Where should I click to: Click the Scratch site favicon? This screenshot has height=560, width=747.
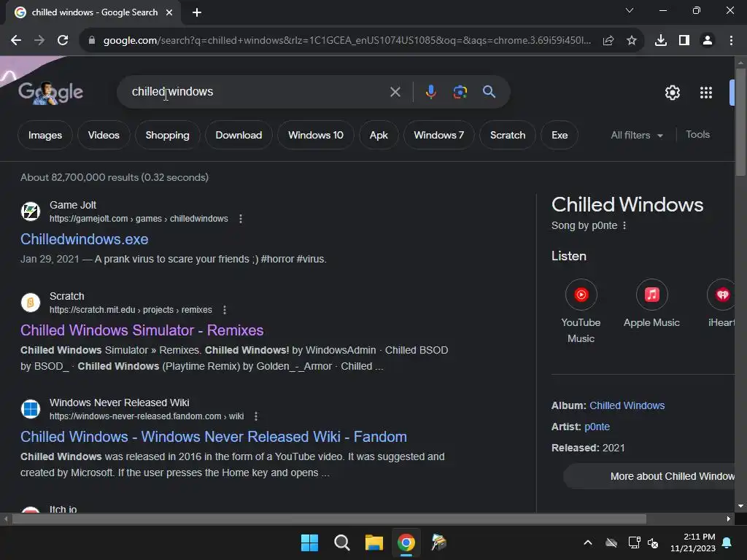click(31, 303)
